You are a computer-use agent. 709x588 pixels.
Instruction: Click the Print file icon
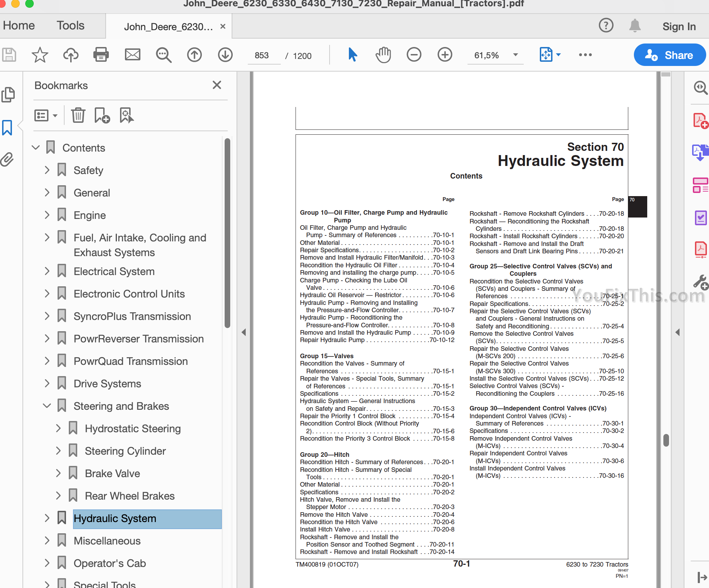pyautogui.click(x=101, y=55)
